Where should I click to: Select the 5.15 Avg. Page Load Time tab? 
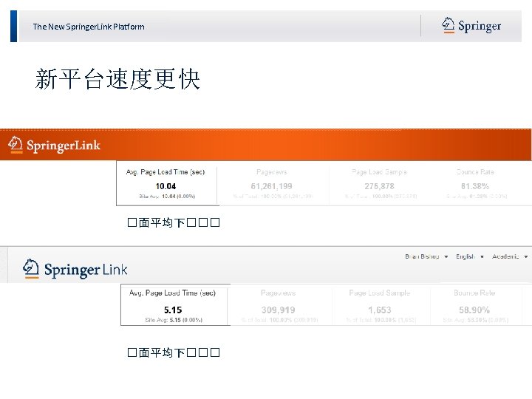[x=174, y=304]
